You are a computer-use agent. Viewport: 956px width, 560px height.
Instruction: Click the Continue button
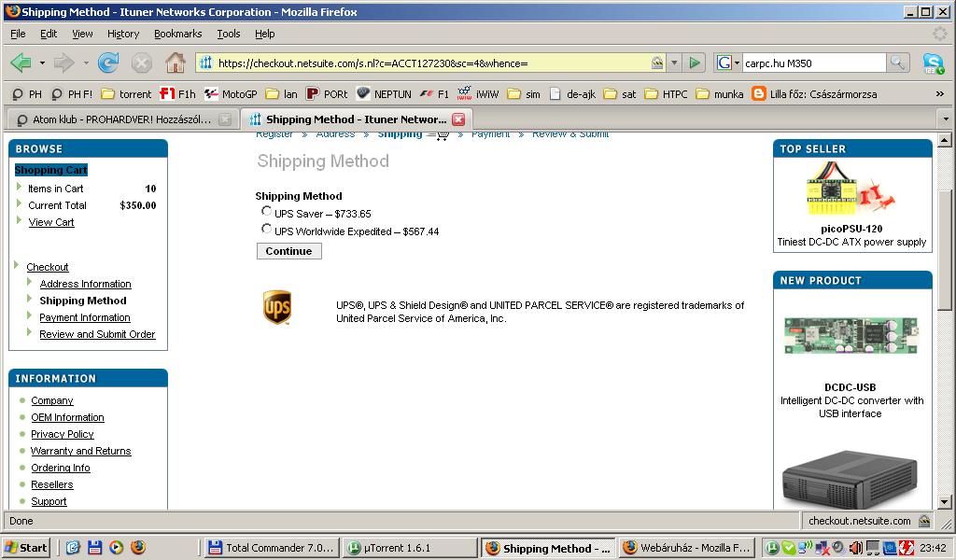pos(289,251)
